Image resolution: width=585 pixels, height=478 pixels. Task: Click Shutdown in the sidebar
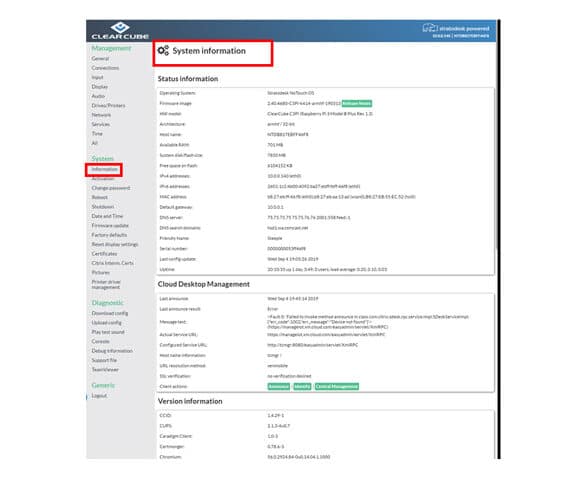[103, 207]
